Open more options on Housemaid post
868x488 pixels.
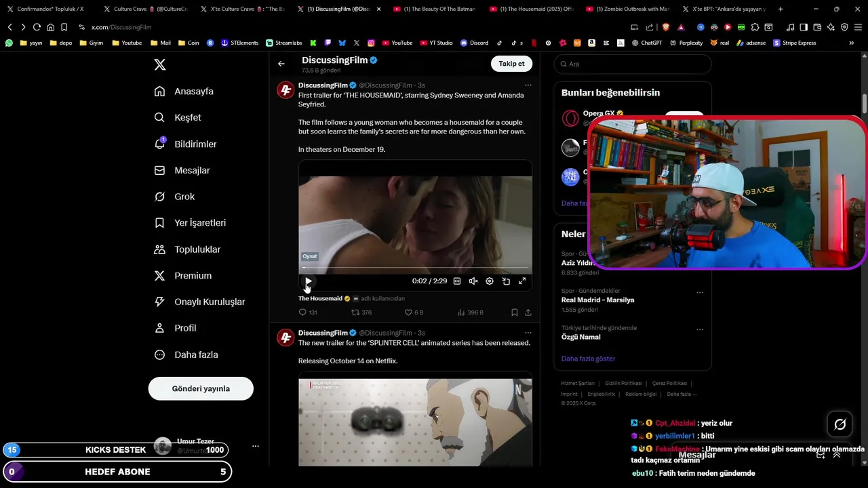point(528,85)
